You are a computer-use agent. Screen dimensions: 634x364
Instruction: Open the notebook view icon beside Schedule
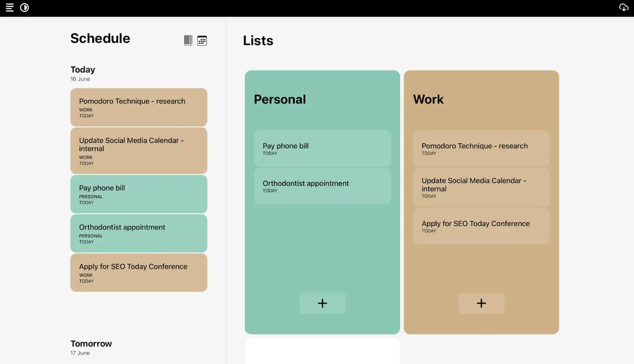pyautogui.click(x=188, y=40)
